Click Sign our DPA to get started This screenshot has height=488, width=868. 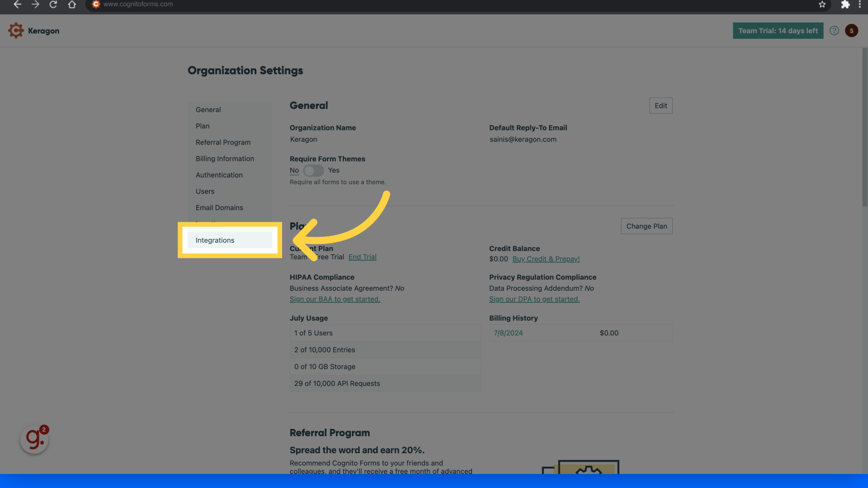click(534, 299)
